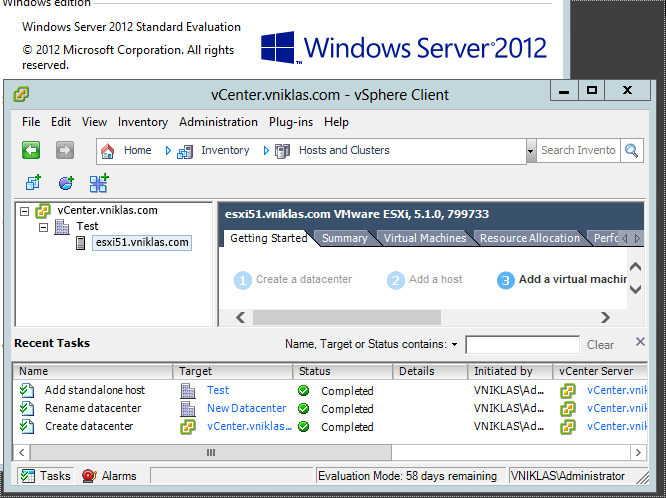Image resolution: width=666 pixels, height=498 pixels.
Task: Click the Inventory icon in breadcrumb
Action: [x=185, y=151]
